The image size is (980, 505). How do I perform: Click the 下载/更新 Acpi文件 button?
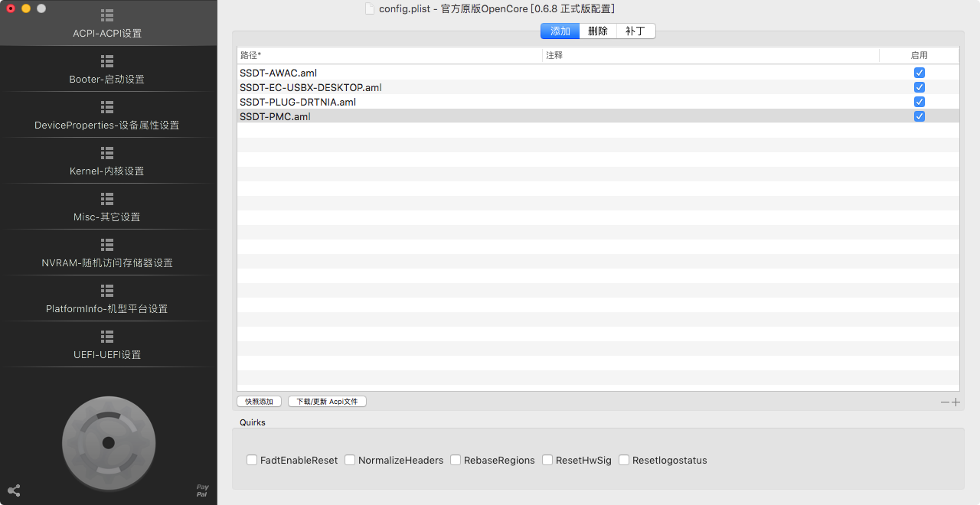coord(327,402)
